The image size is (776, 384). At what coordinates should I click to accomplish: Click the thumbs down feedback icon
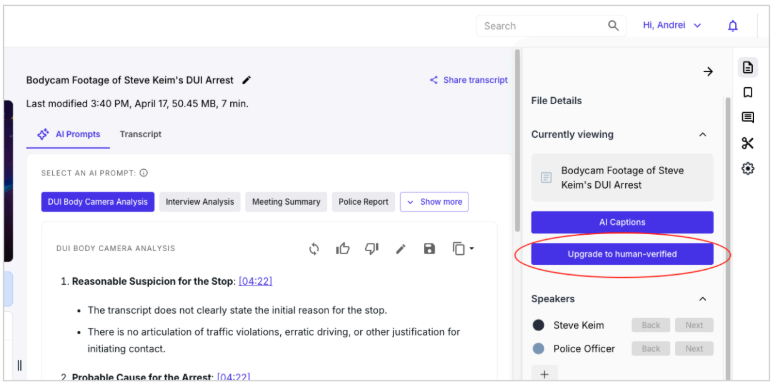[371, 249]
